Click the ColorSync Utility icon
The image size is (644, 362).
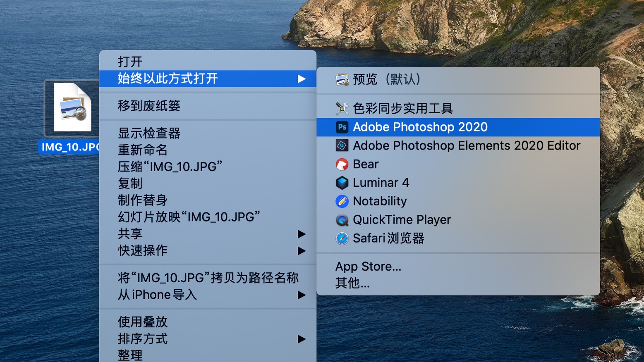coord(342,108)
